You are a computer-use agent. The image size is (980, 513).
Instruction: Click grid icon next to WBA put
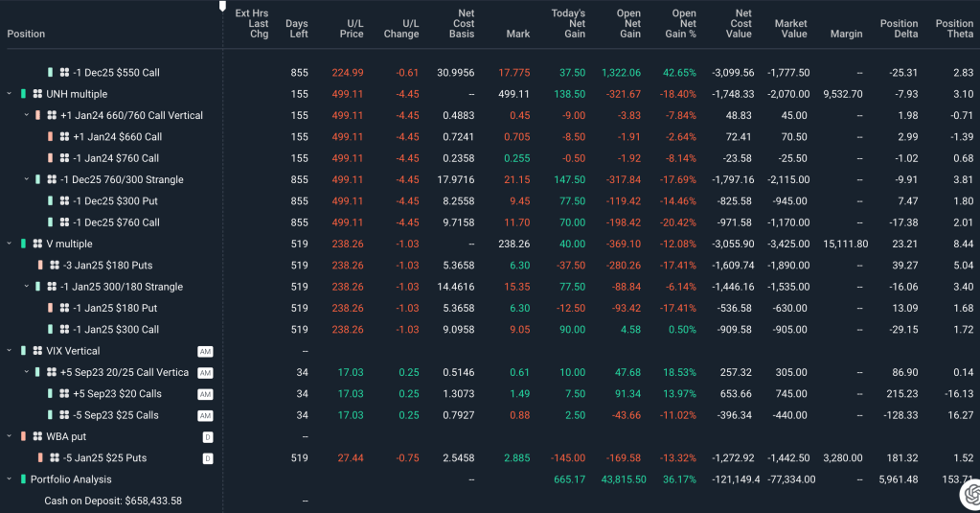(37, 436)
